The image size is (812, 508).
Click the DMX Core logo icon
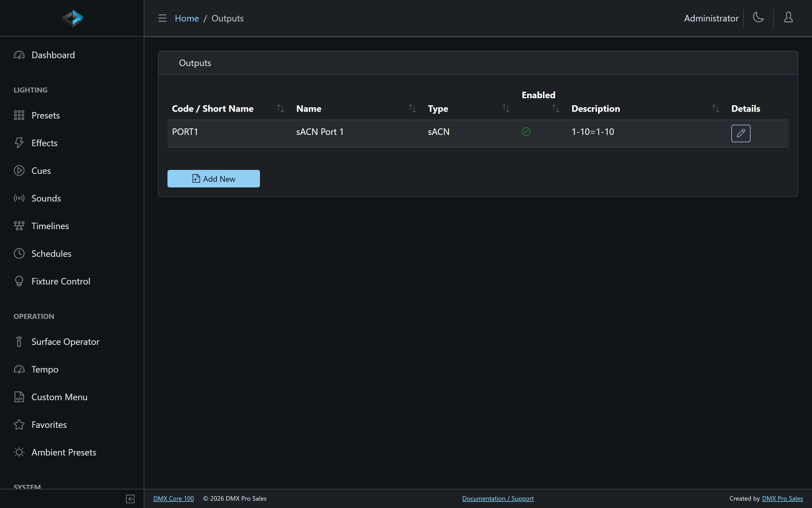pyautogui.click(x=72, y=18)
